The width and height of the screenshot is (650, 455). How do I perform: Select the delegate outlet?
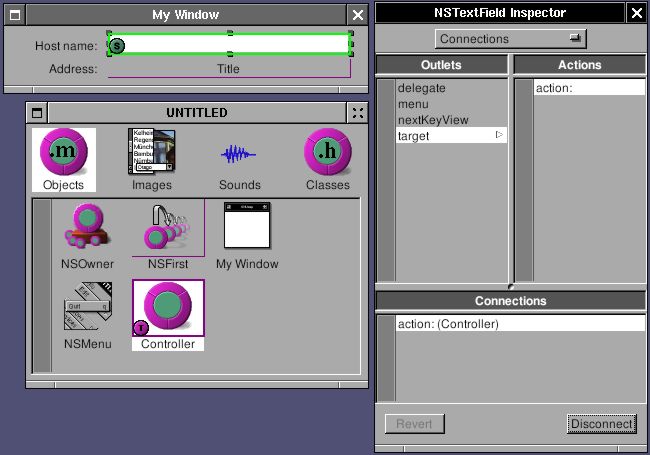click(x=421, y=88)
